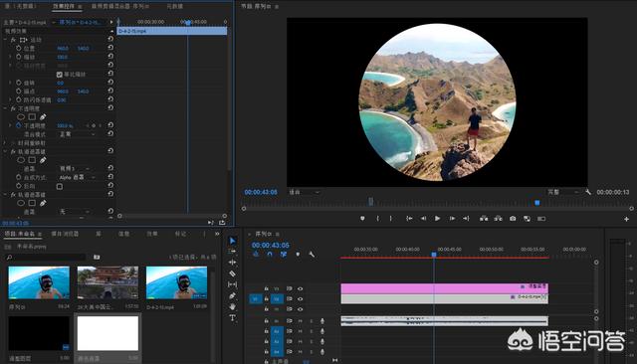
Task: Click the Lift button in program monitor
Action: pos(484,219)
